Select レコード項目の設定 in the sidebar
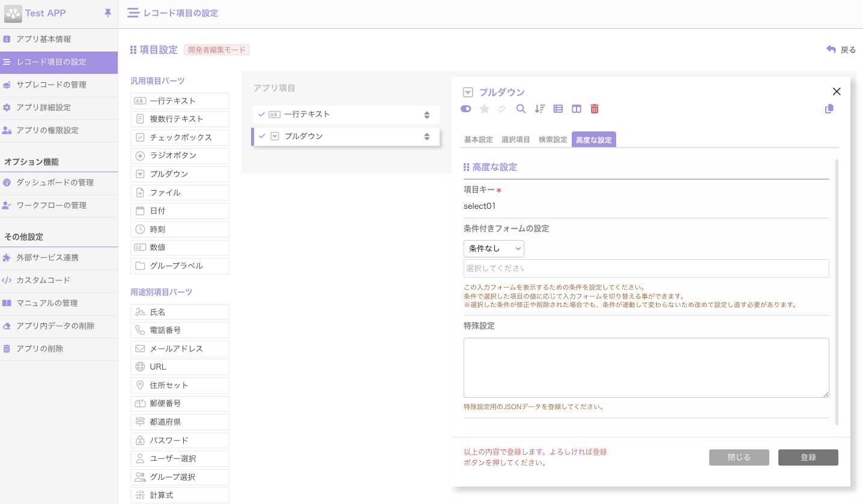The height and width of the screenshot is (504, 863). (59, 62)
